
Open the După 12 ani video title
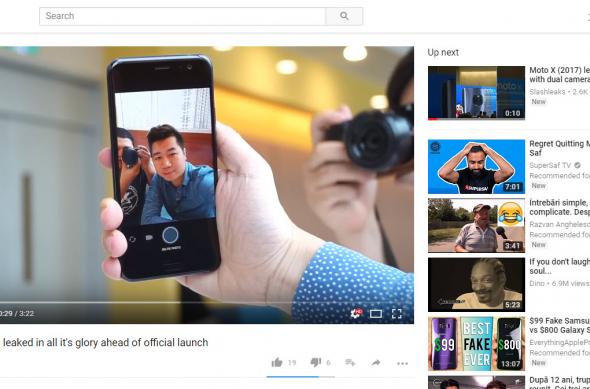coord(560,382)
